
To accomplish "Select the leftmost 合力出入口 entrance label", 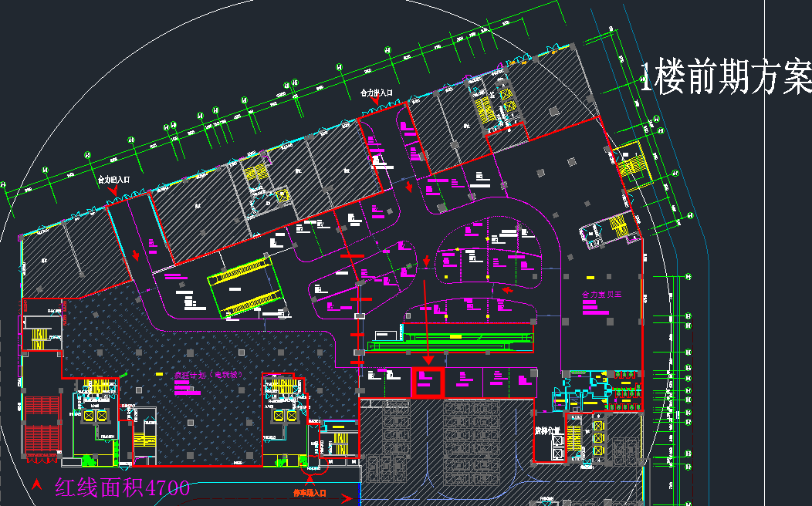I will [x=113, y=179].
